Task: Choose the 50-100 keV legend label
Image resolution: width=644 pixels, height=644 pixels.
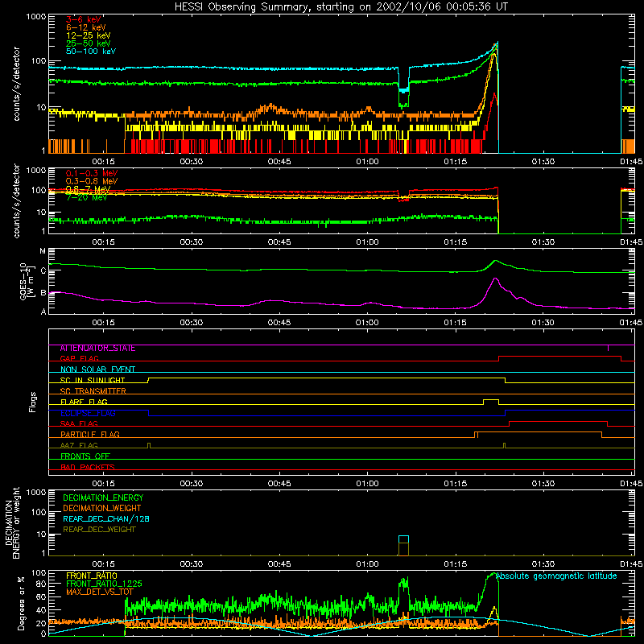Action: pos(91,52)
